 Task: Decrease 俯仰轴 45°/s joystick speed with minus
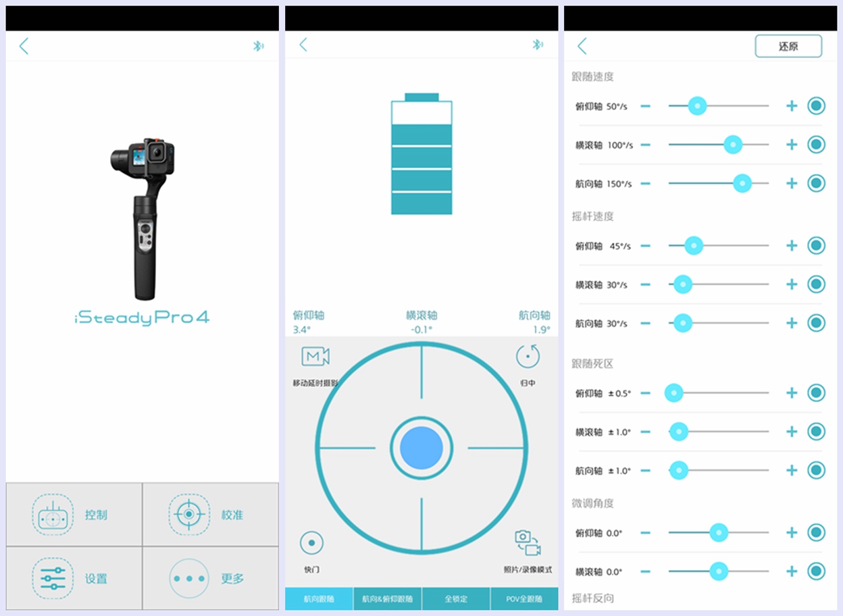[646, 246]
